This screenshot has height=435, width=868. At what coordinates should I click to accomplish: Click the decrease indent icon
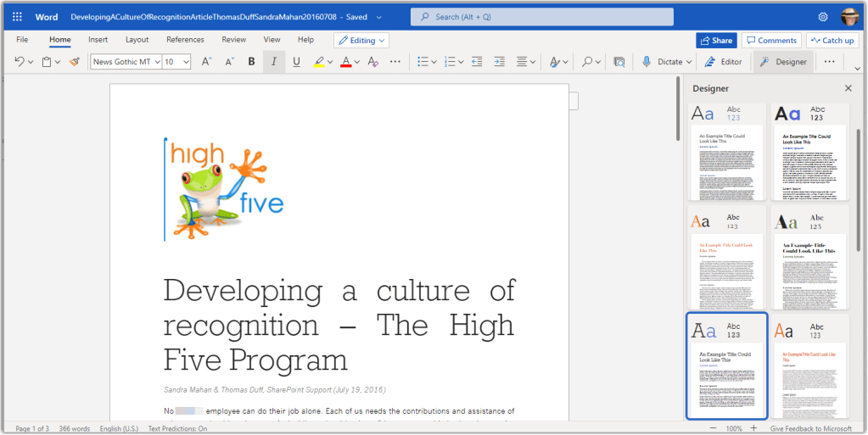(477, 62)
